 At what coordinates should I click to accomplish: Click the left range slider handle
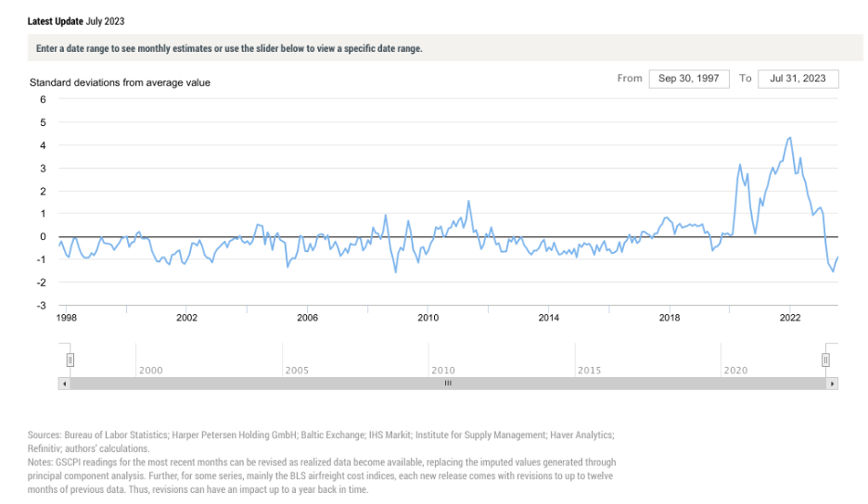coord(70,359)
